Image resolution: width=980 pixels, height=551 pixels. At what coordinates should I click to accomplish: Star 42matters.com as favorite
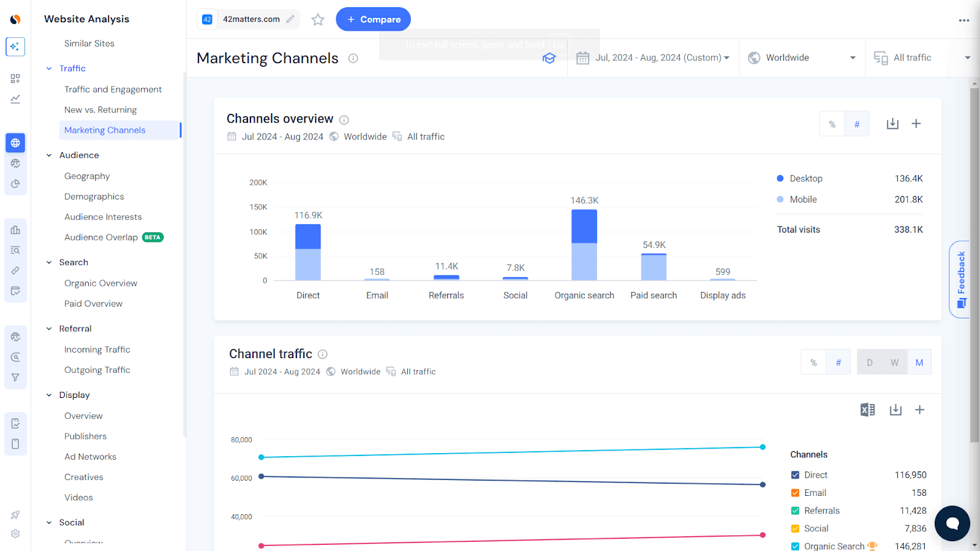point(318,20)
